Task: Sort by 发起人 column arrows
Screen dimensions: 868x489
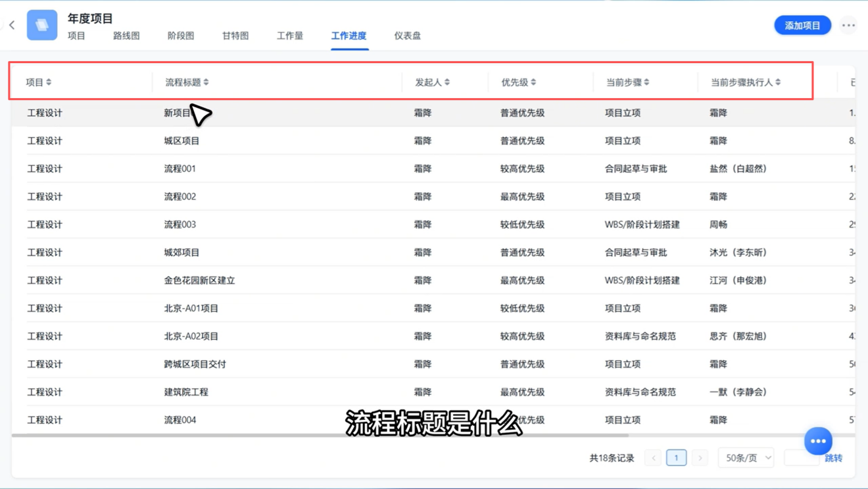Action: point(447,82)
